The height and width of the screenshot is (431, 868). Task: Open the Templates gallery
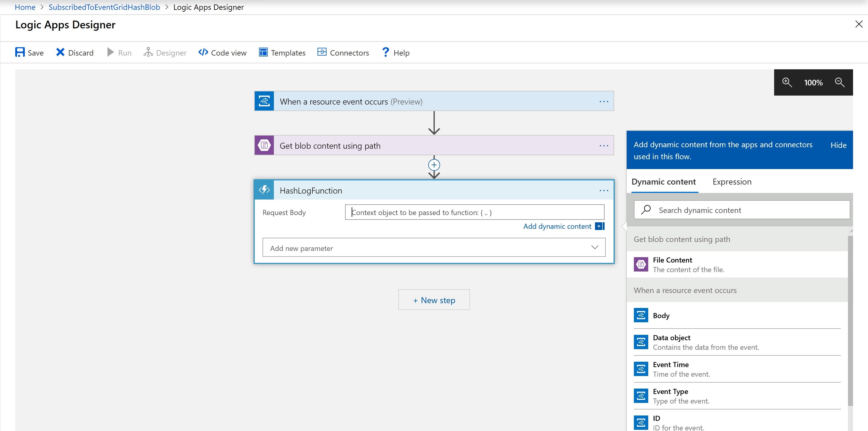point(282,53)
